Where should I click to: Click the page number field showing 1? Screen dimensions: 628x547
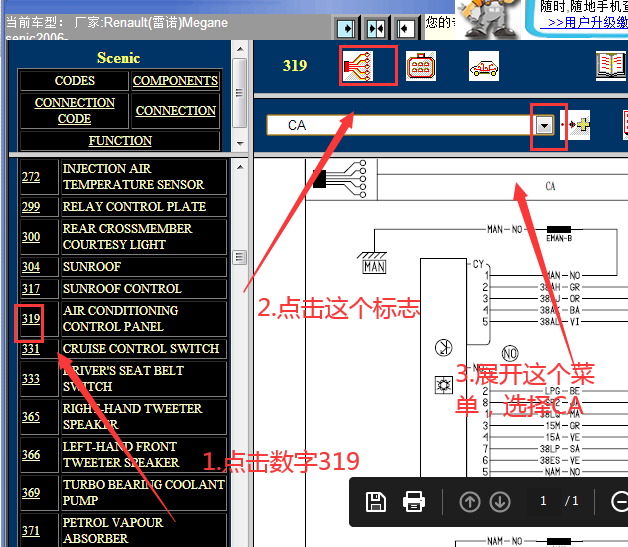click(x=543, y=501)
